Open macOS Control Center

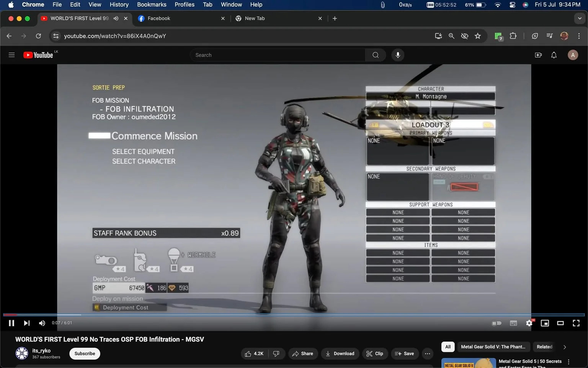pyautogui.click(x=512, y=5)
